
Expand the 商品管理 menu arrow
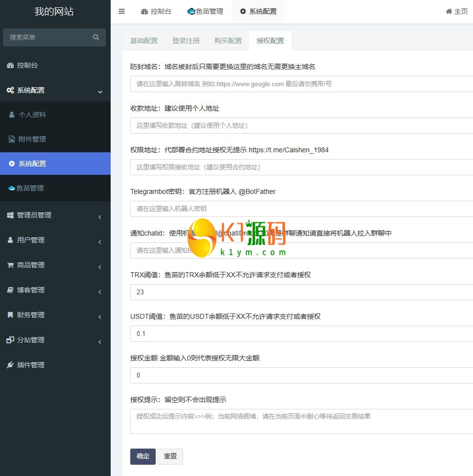point(100,267)
